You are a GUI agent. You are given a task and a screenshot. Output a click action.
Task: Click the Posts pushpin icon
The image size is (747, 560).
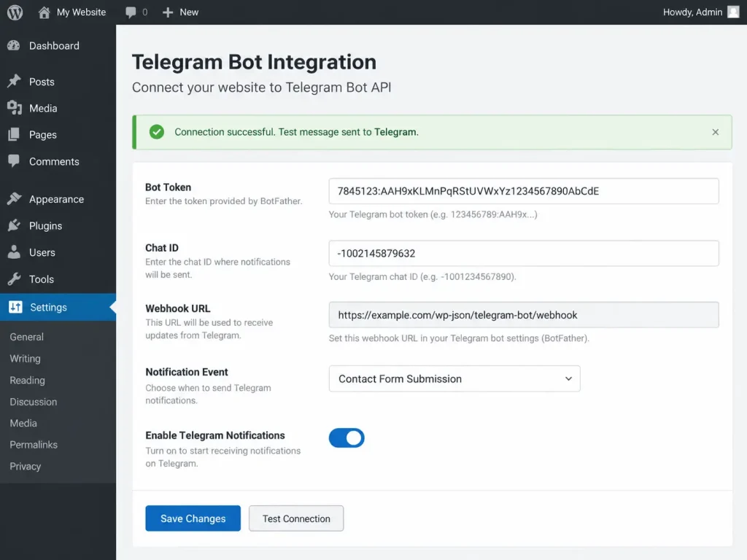pos(15,82)
